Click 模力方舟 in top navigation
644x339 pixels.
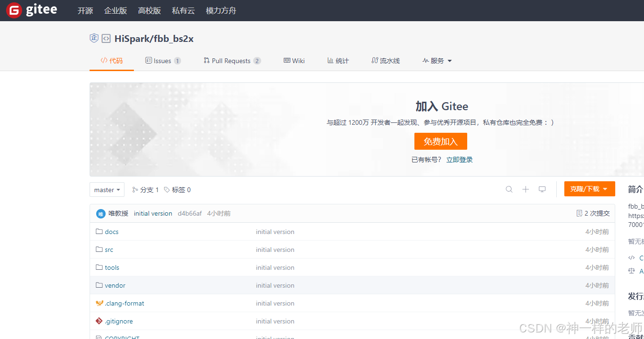(221, 10)
